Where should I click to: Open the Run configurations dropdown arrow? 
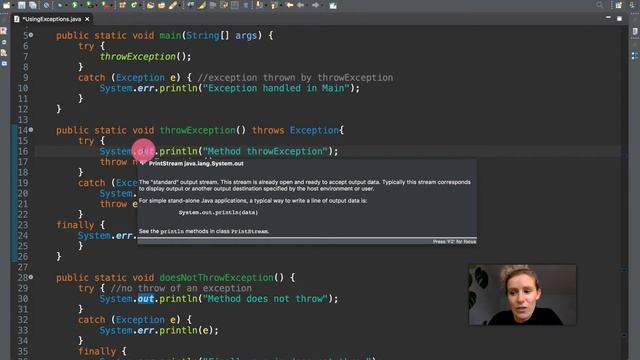(x=81, y=6)
